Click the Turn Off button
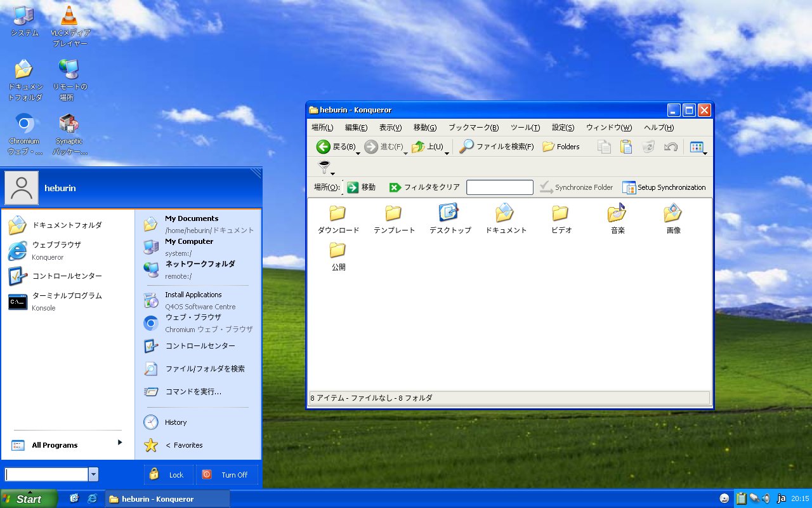This screenshot has height=508, width=812. (x=227, y=474)
